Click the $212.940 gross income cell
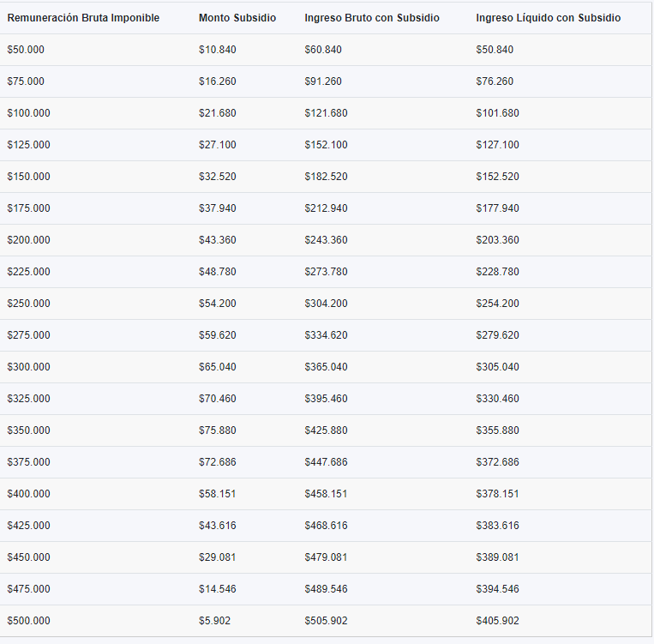 [x=326, y=208]
